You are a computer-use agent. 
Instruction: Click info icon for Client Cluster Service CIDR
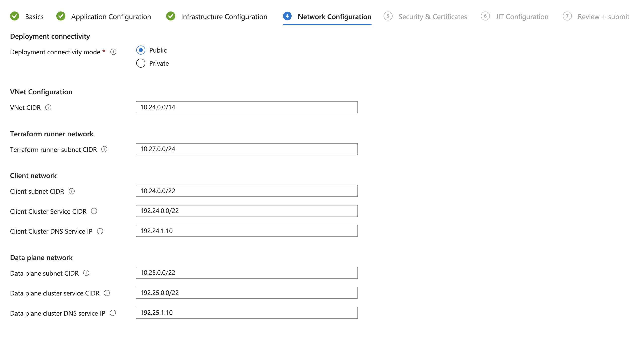click(x=94, y=211)
